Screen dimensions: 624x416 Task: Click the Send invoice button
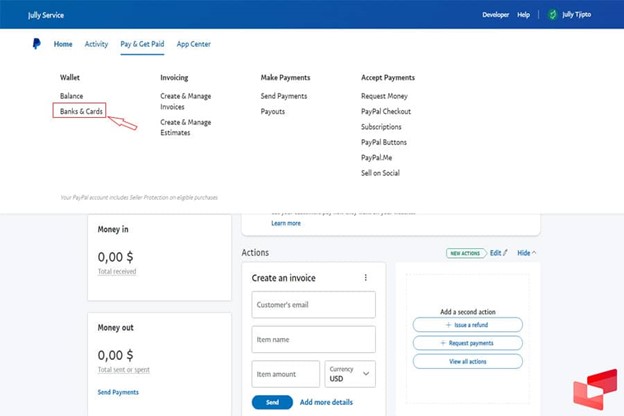pos(272,402)
